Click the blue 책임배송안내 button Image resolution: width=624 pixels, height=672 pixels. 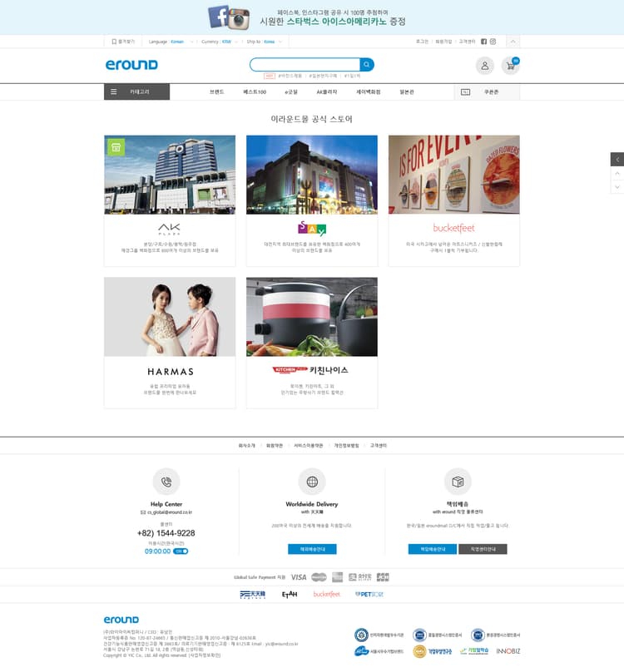pos(433,549)
